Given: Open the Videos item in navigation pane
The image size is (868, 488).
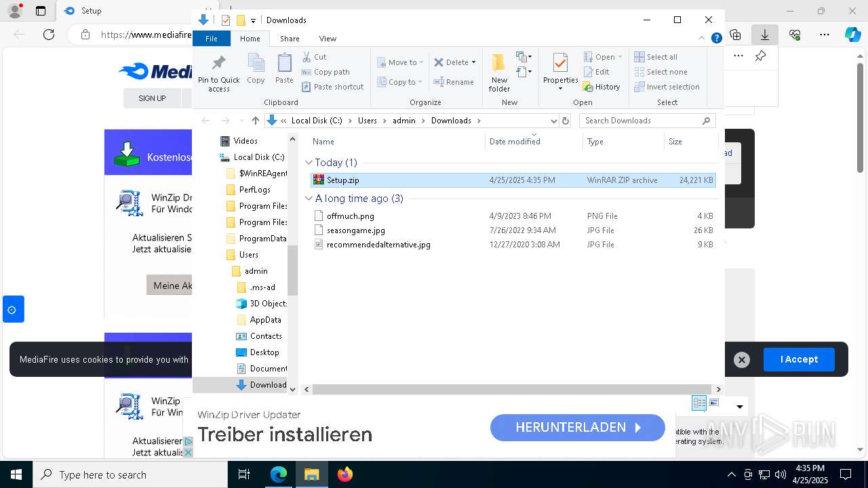Looking at the screenshot, I should (245, 141).
